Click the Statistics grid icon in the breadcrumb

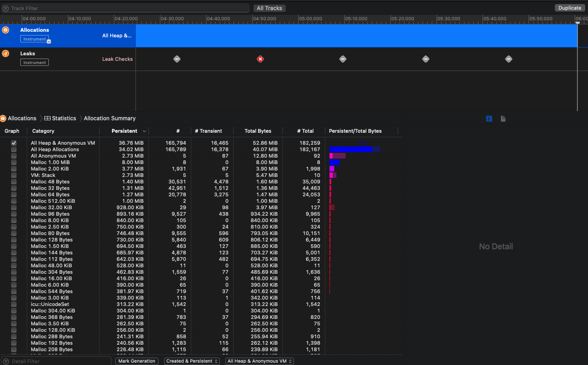[47, 118]
